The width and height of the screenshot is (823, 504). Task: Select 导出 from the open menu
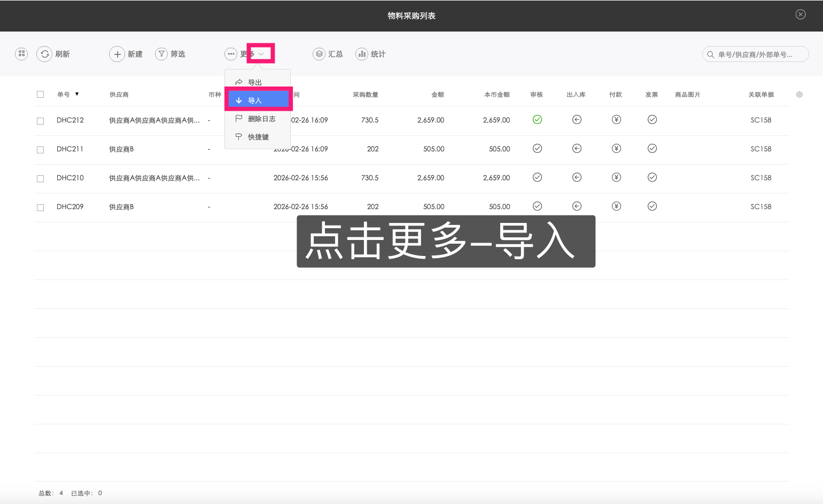255,82
